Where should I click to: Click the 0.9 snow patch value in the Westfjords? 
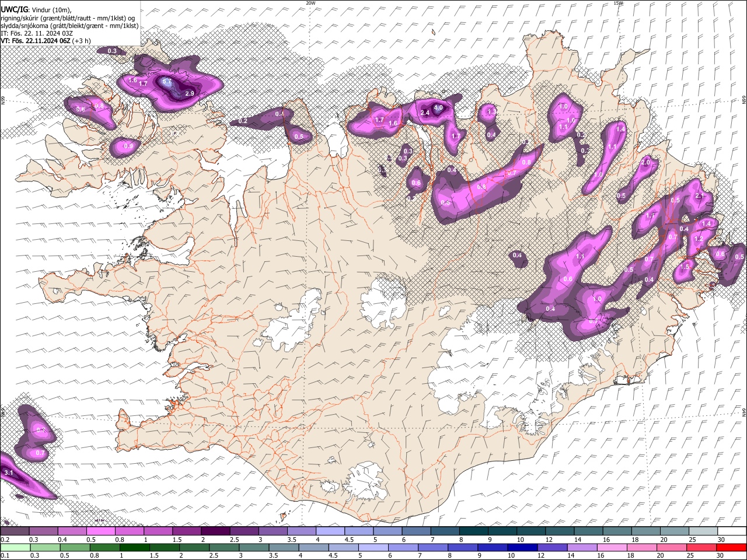(128, 146)
